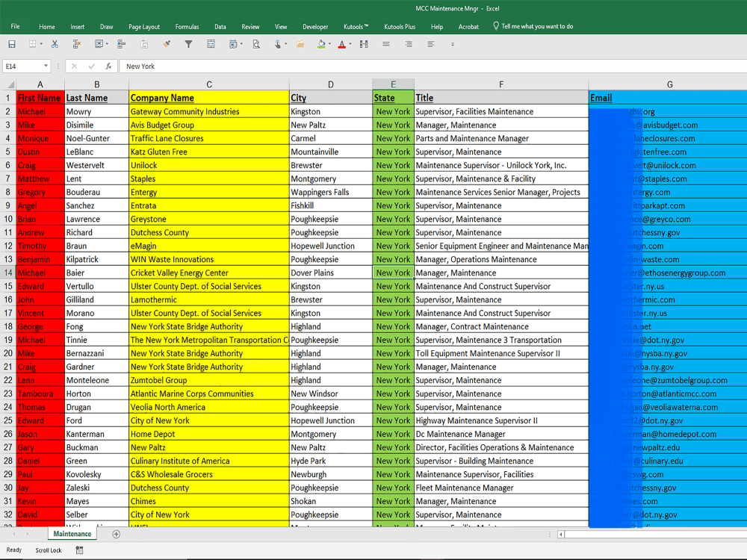The image size is (747, 560).
Task: Click the Paste clipboard icon
Action: [x=143, y=44]
